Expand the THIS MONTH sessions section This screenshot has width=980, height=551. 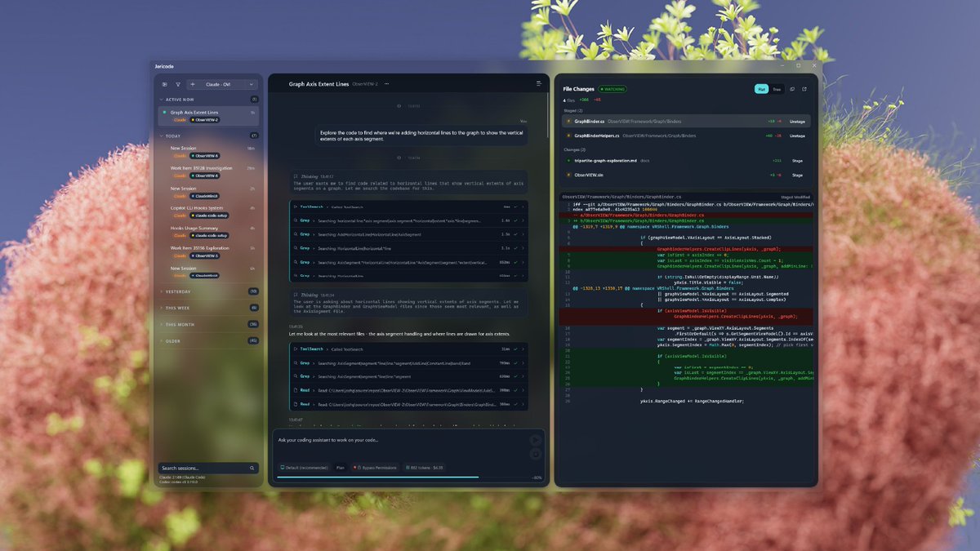tap(208, 324)
